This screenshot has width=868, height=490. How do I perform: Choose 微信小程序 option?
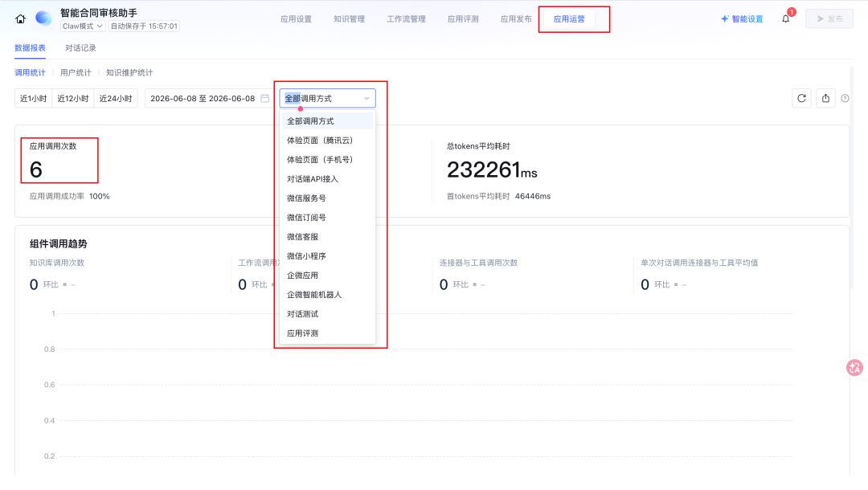coord(327,256)
